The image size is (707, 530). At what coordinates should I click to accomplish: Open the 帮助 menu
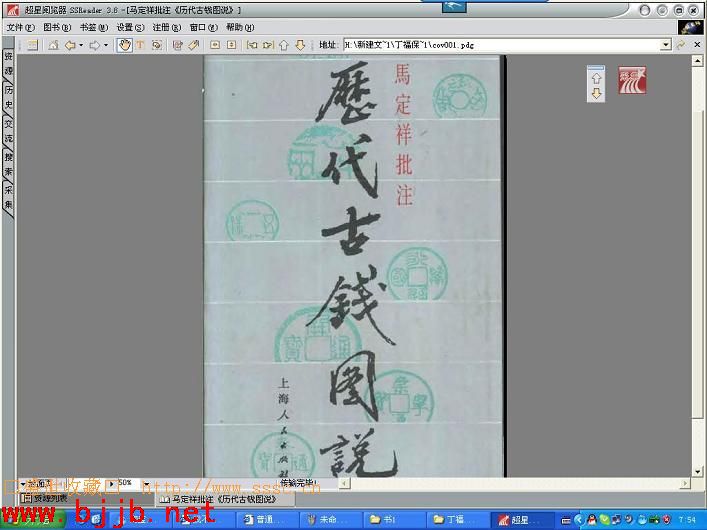click(240, 28)
